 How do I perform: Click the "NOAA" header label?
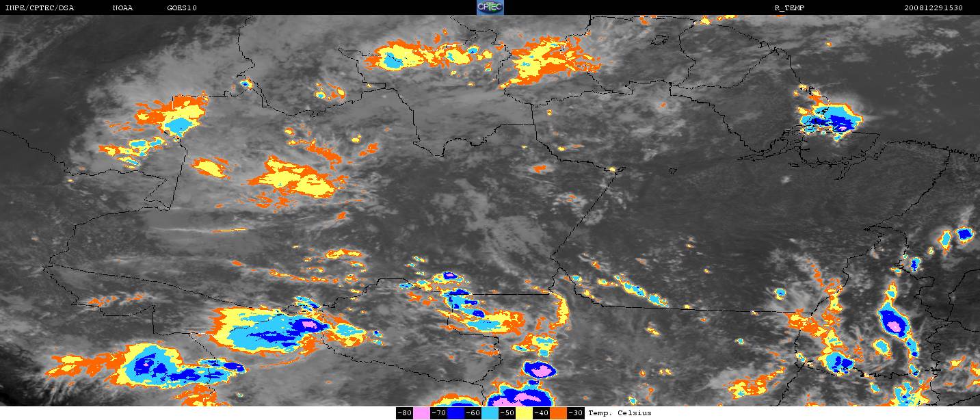[123, 8]
